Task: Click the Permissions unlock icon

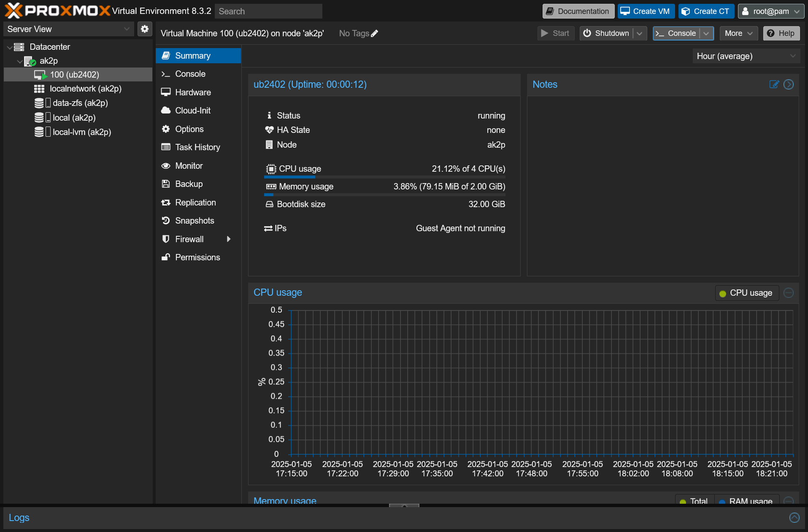Action: pos(166,257)
